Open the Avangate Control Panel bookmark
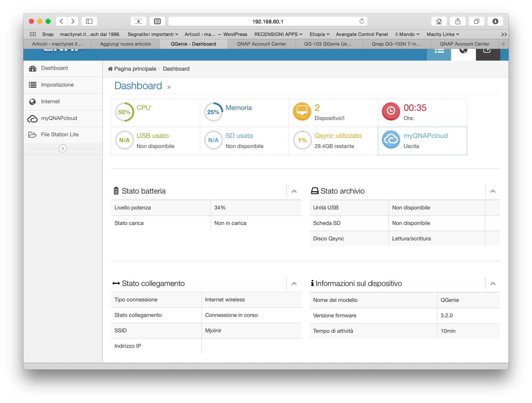The height and width of the screenshot is (403, 532). point(362,34)
